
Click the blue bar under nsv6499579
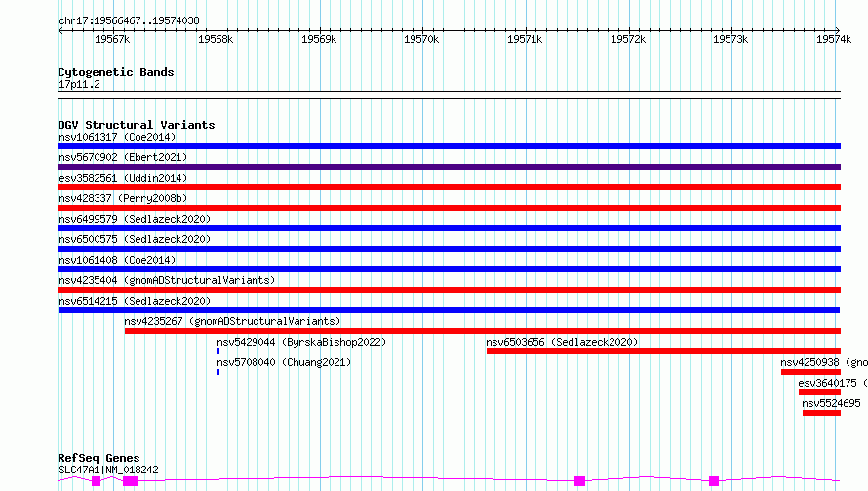pos(449,228)
